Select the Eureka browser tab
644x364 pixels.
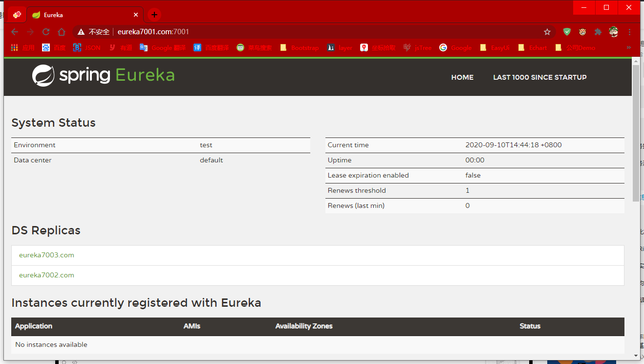click(83, 15)
